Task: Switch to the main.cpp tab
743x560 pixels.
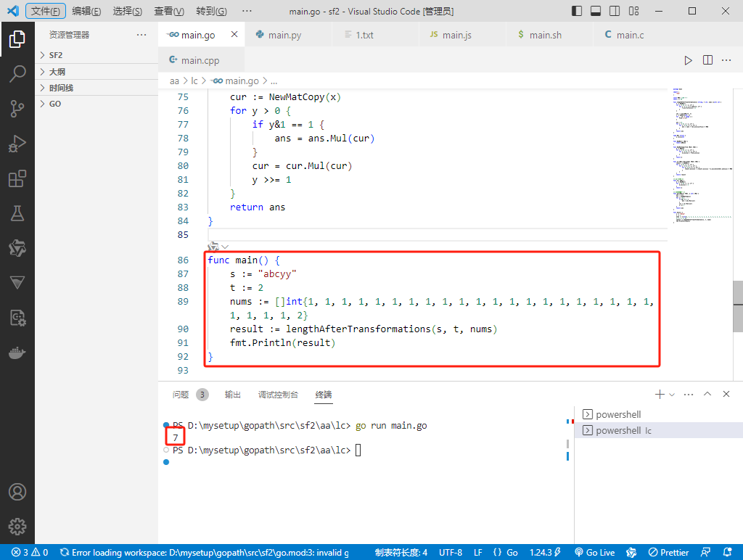Action: click(x=202, y=60)
